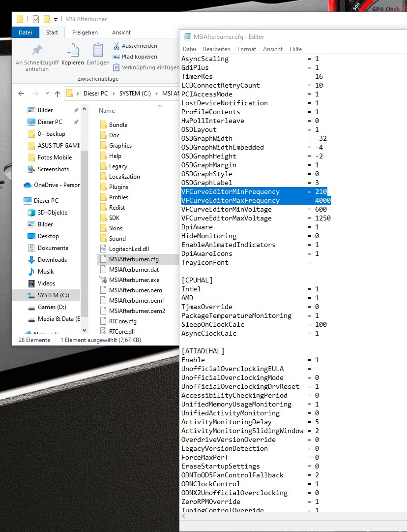Image resolution: width=407 pixels, height=532 pixels.
Task: Select RTCore.cfg file
Action: pyautogui.click(x=123, y=321)
